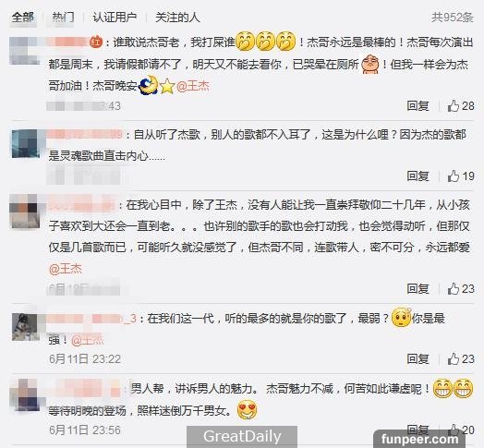
Task: Switch to the 全部 tab
Action: tap(22, 18)
